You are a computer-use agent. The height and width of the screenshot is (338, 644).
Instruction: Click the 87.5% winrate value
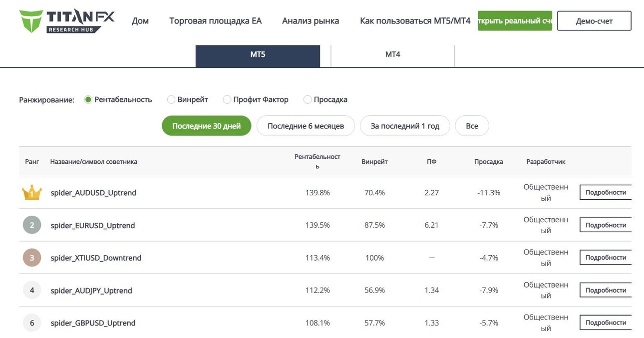[374, 225]
